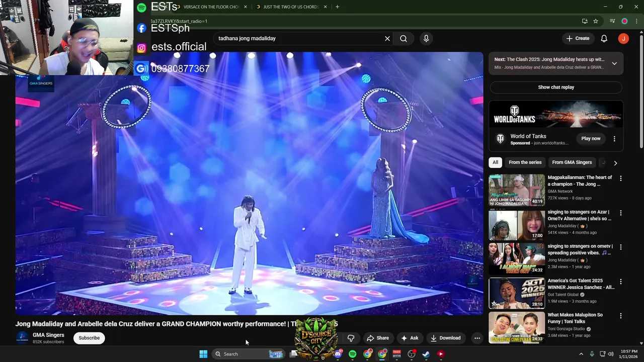Open Chrome three-dot menu

(x=636, y=21)
